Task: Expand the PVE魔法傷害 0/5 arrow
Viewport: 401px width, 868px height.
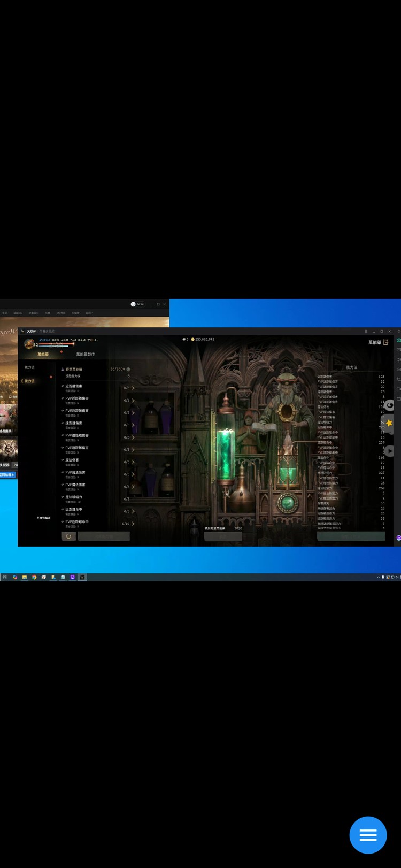Action: [133, 486]
